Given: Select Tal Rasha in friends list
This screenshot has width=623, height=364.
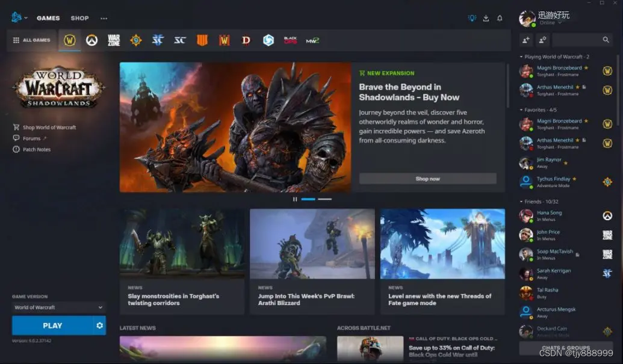Looking at the screenshot, I should point(566,293).
